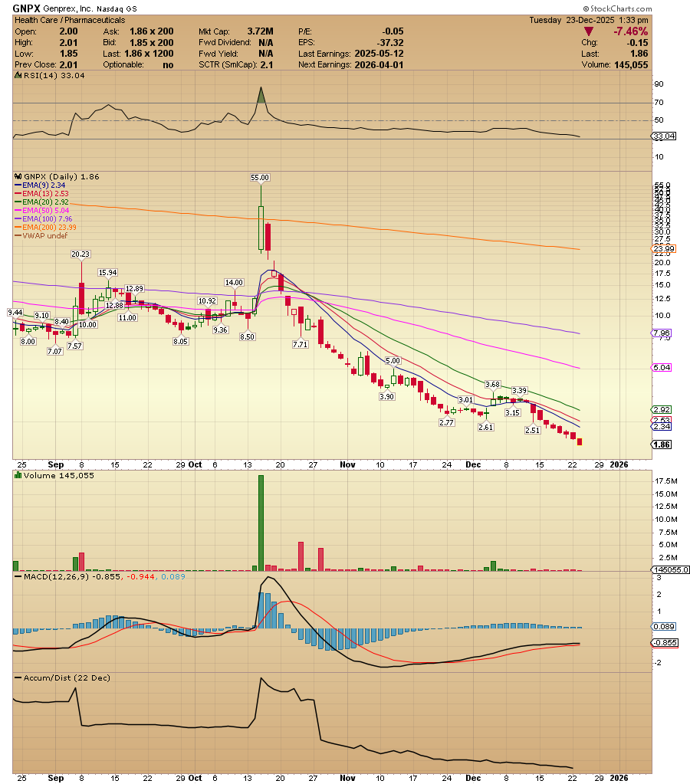
Task: Click the 2.51 low price label
Action: pos(532,430)
